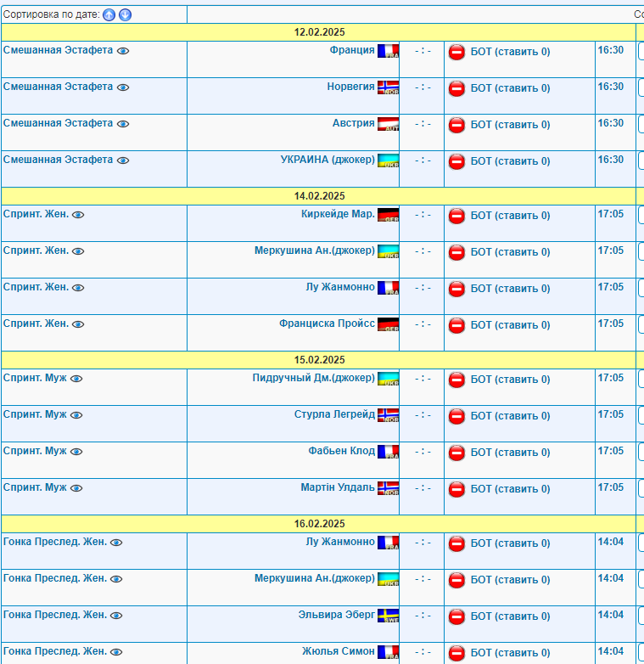Click Germany flag next to Франциска Пройсс
644x664 pixels.
pyautogui.click(x=388, y=324)
